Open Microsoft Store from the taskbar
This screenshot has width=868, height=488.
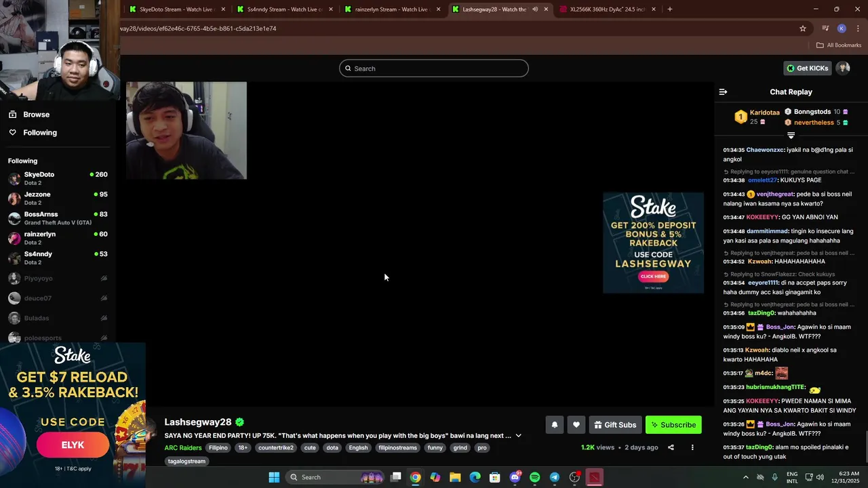[x=495, y=477]
